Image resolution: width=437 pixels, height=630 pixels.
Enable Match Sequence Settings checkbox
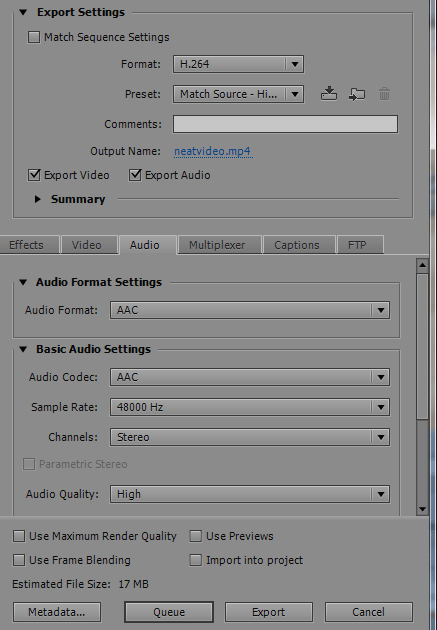[34, 37]
